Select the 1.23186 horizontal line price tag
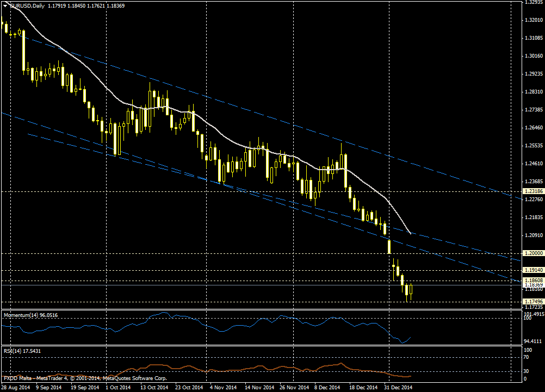545x392 pixels. point(533,191)
